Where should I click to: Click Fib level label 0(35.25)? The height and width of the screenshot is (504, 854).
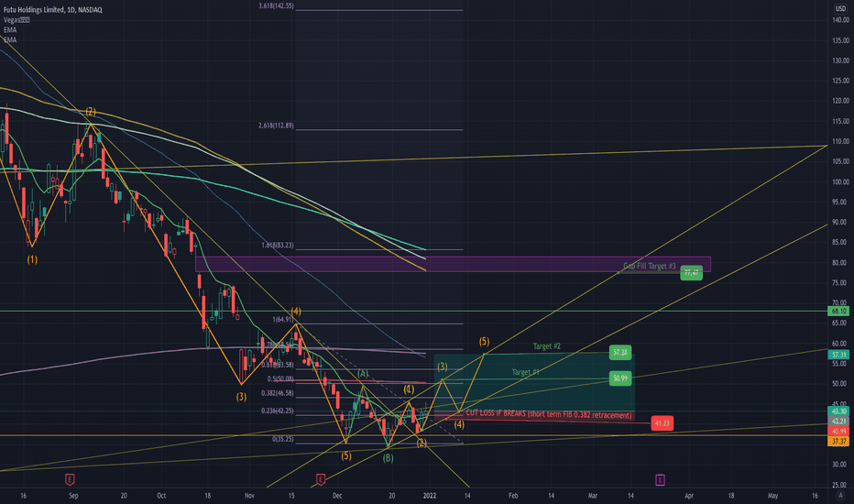pyautogui.click(x=282, y=439)
